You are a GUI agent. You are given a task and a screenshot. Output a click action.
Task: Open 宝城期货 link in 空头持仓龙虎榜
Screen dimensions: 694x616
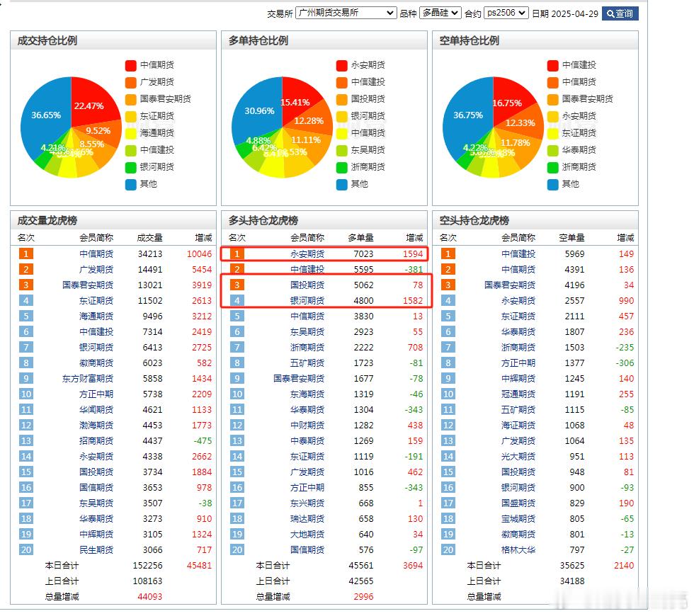pyautogui.click(x=518, y=518)
